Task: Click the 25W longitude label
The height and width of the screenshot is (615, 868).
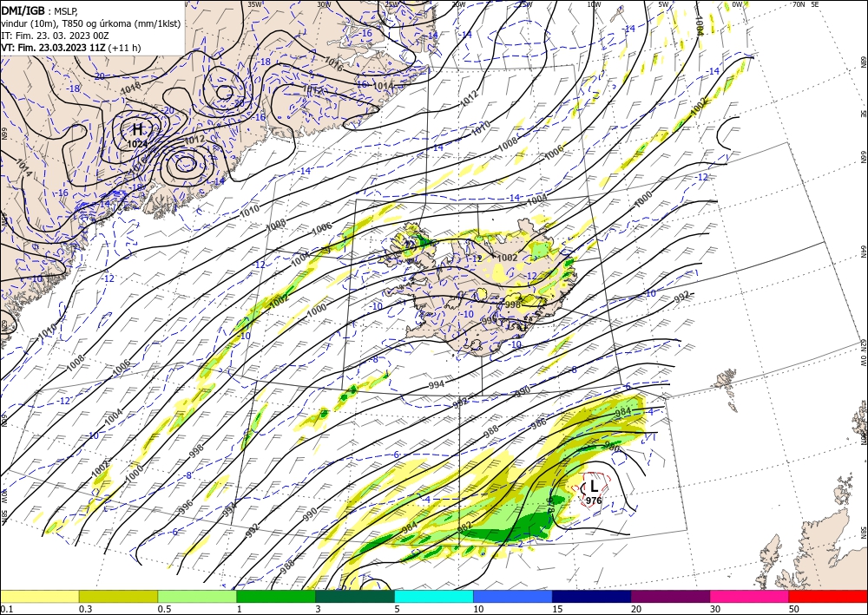Action: (x=391, y=4)
